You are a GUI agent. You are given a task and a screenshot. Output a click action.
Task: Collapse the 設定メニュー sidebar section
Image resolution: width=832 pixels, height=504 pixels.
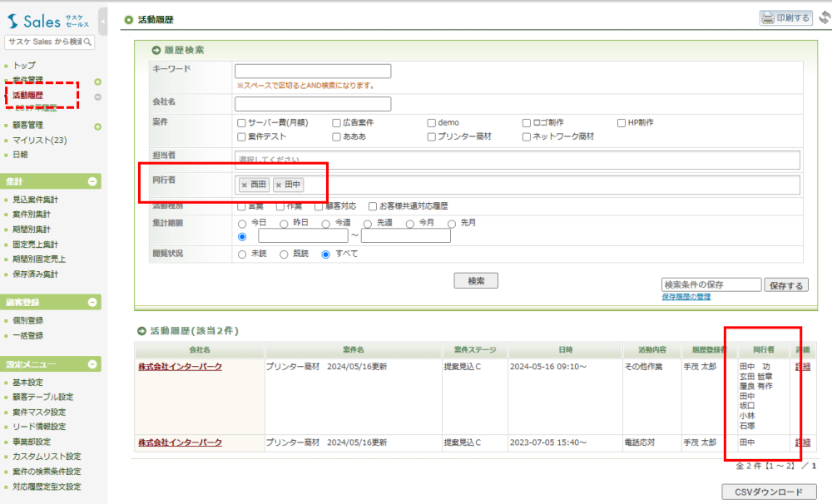(92, 364)
